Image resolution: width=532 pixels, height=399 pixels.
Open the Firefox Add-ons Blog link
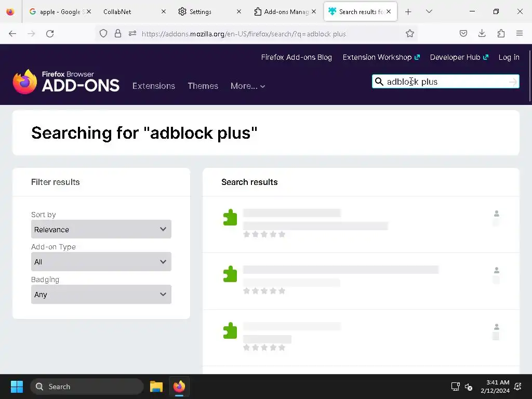(297, 57)
